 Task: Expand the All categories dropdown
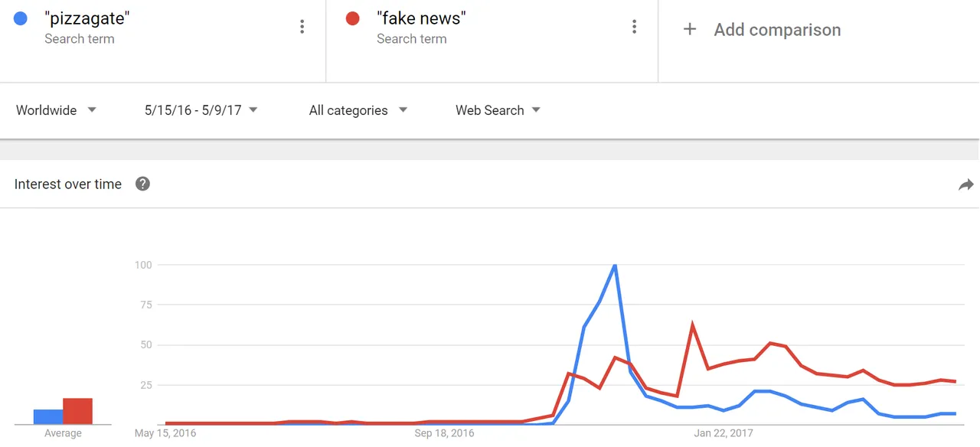tap(358, 110)
